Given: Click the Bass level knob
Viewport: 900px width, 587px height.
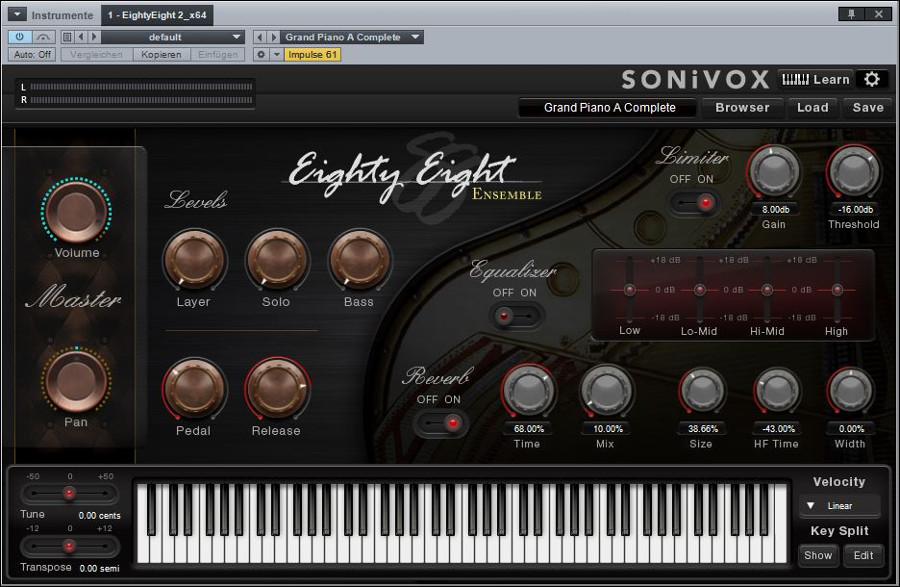Looking at the screenshot, I should (x=359, y=260).
